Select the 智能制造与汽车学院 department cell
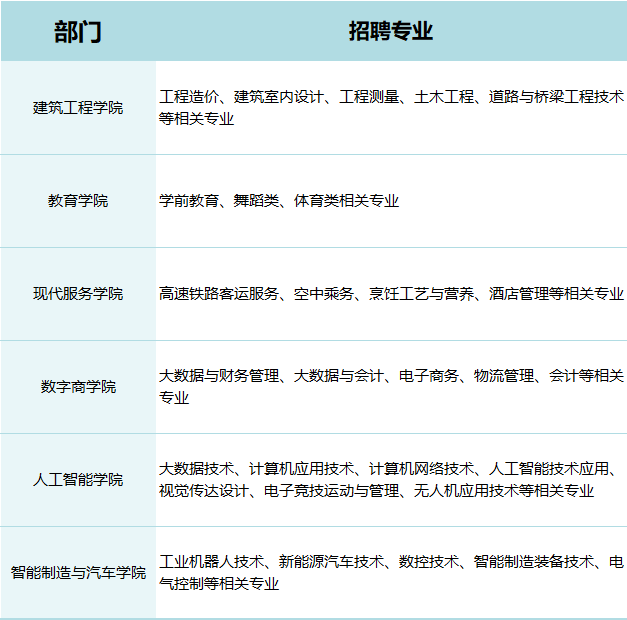This screenshot has height=620, width=627. pos(78,573)
